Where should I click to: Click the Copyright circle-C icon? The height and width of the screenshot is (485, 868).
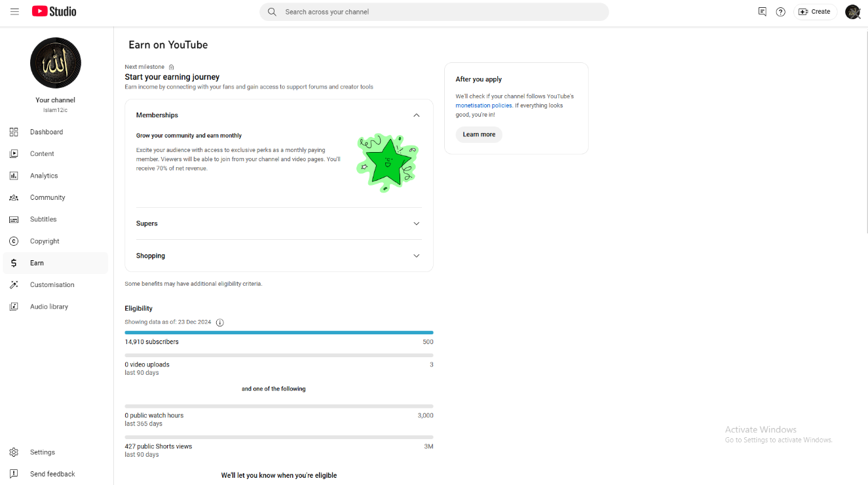point(14,241)
